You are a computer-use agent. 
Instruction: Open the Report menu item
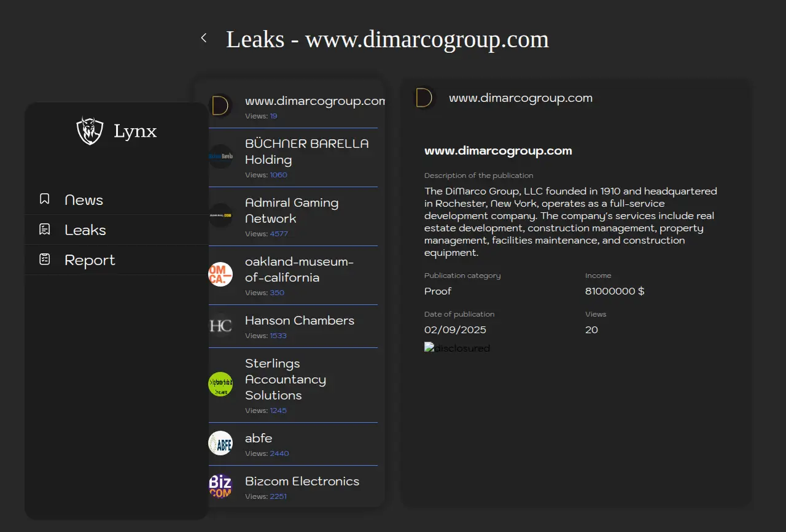[x=90, y=260]
